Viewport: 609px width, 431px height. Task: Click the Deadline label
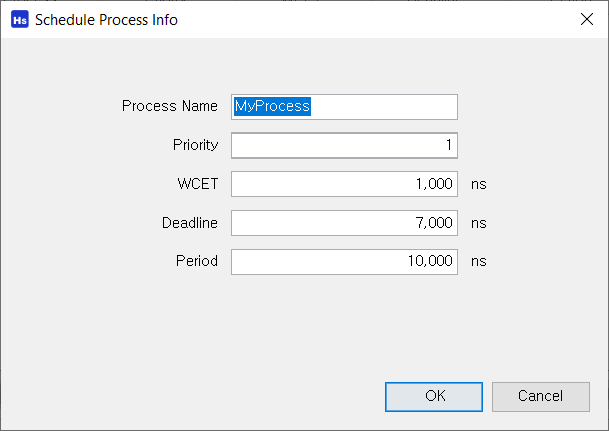[x=190, y=223]
